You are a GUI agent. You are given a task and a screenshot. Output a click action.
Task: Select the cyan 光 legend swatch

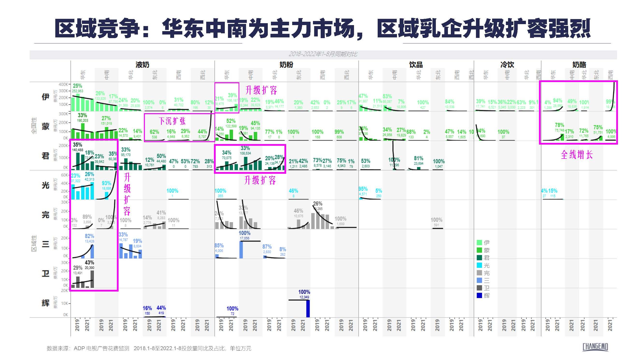479,265
